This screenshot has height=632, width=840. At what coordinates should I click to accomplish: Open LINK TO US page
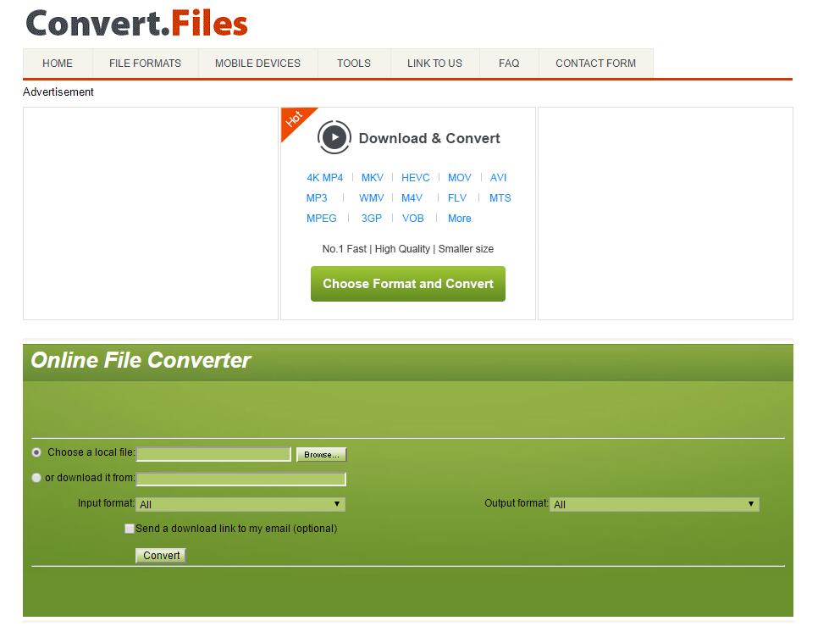[434, 64]
